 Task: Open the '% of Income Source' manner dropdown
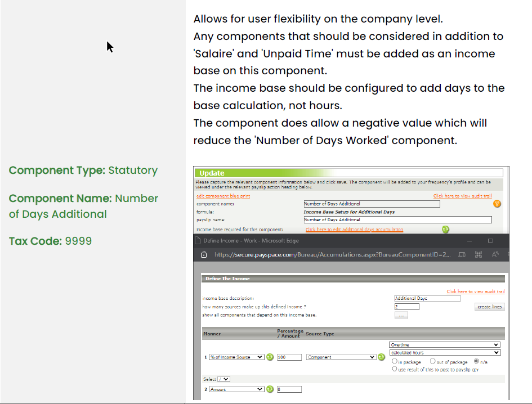pos(236,357)
